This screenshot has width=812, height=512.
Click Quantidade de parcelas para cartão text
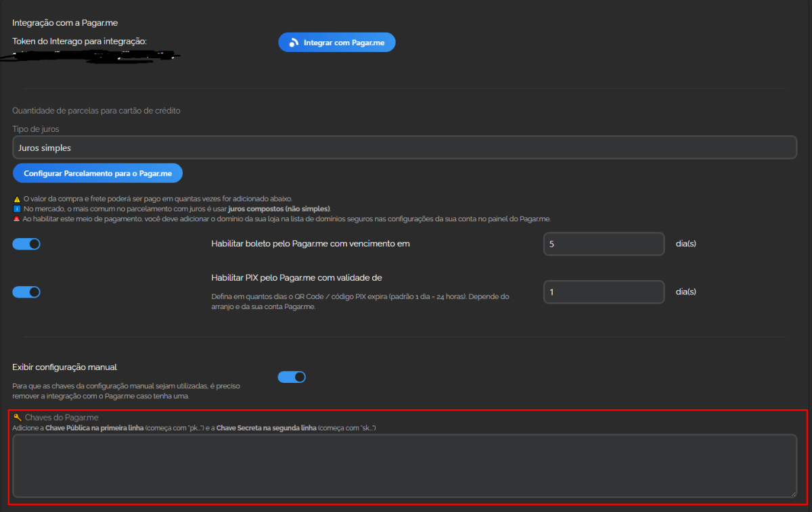click(x=96, y=110)
